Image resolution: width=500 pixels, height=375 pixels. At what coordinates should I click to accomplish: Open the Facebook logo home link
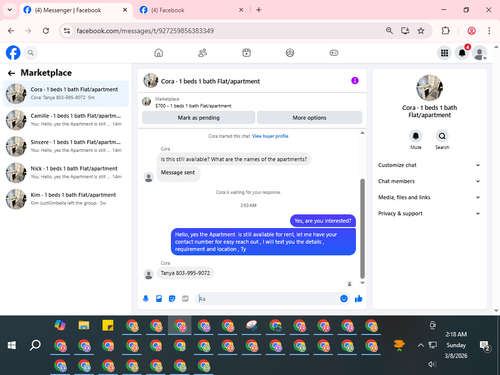point(13,53)
